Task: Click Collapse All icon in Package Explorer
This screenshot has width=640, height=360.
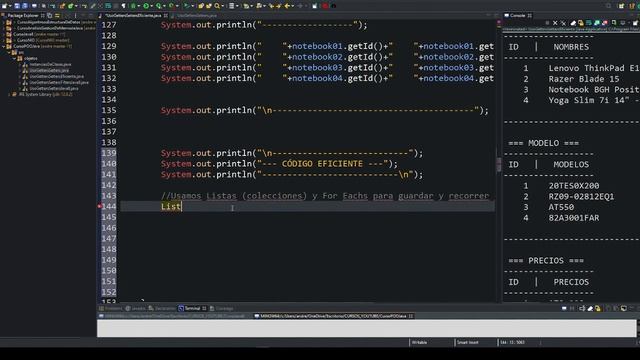Action: (50, 16)
